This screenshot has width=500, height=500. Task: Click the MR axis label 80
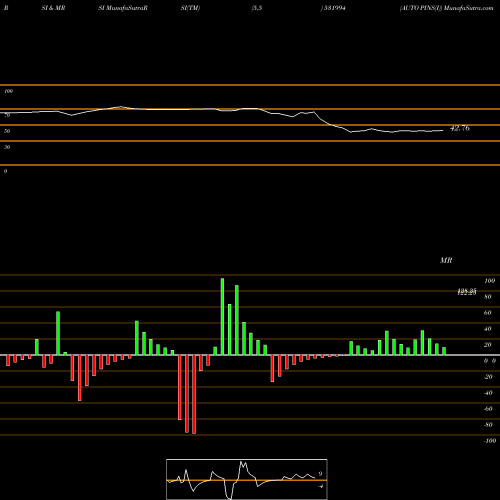(488, 297)
